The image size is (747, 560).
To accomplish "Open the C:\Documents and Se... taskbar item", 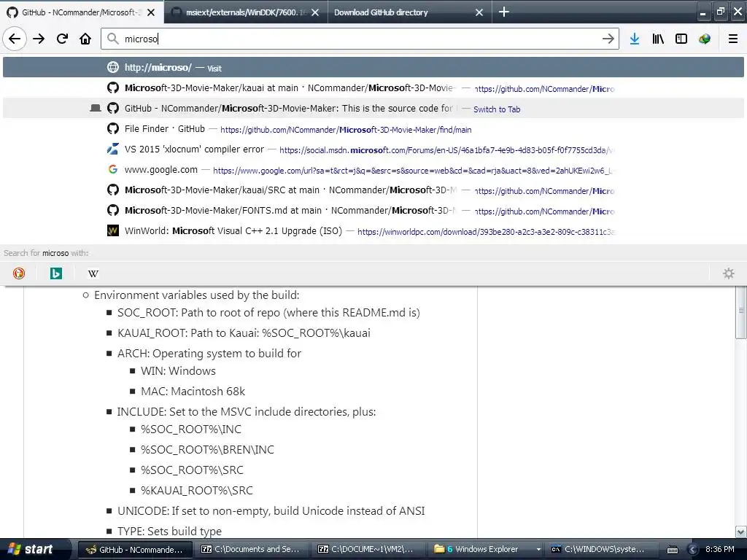I will [x=251, y=550].
